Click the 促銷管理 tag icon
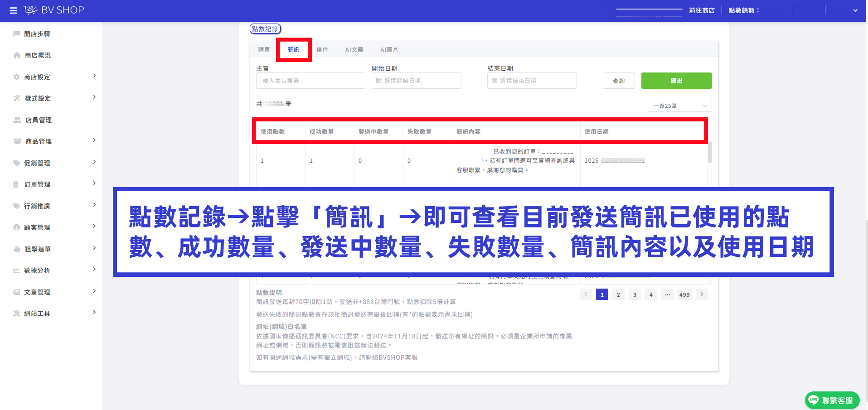 coord(17,163)
